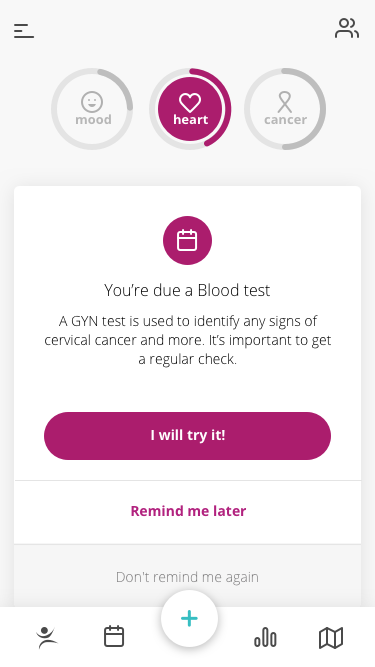Click the smiley face mood icon

tap(92, 102)
